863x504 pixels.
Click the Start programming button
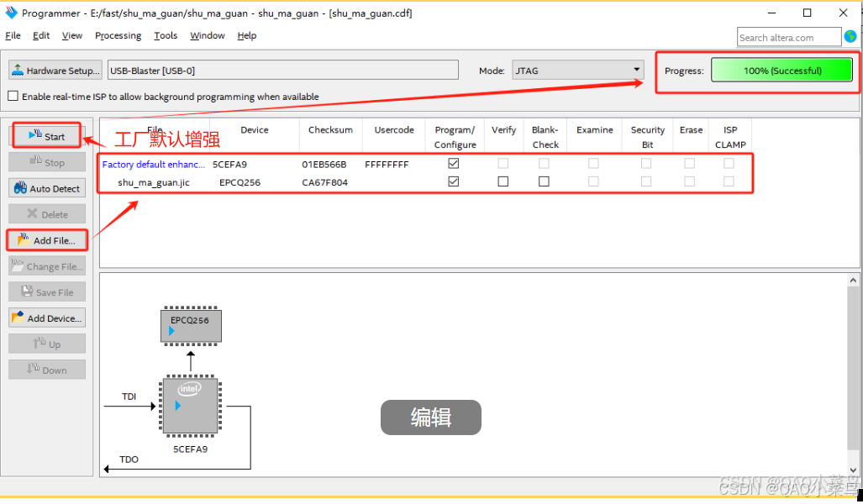47,136
